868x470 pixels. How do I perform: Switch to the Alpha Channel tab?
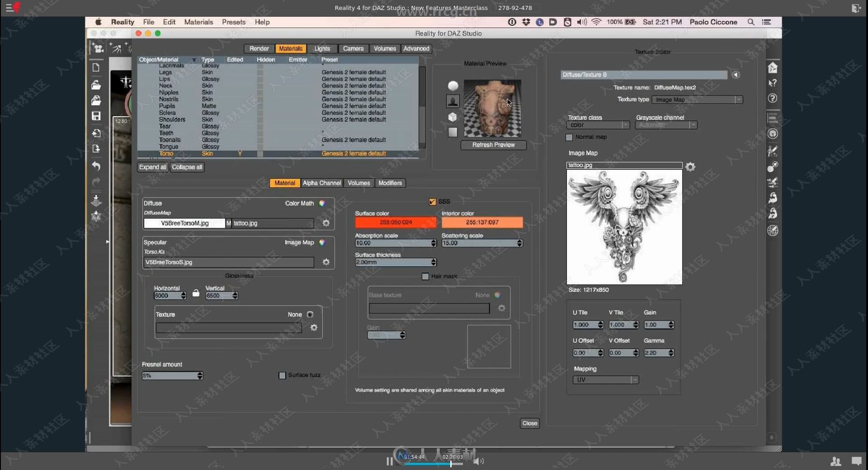tap(321, 183)
